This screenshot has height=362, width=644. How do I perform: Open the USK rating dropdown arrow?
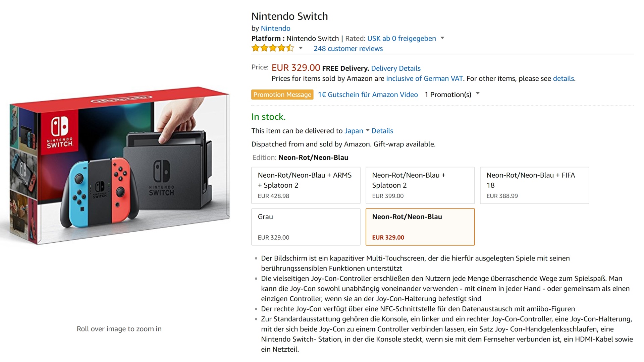[442, 38]
